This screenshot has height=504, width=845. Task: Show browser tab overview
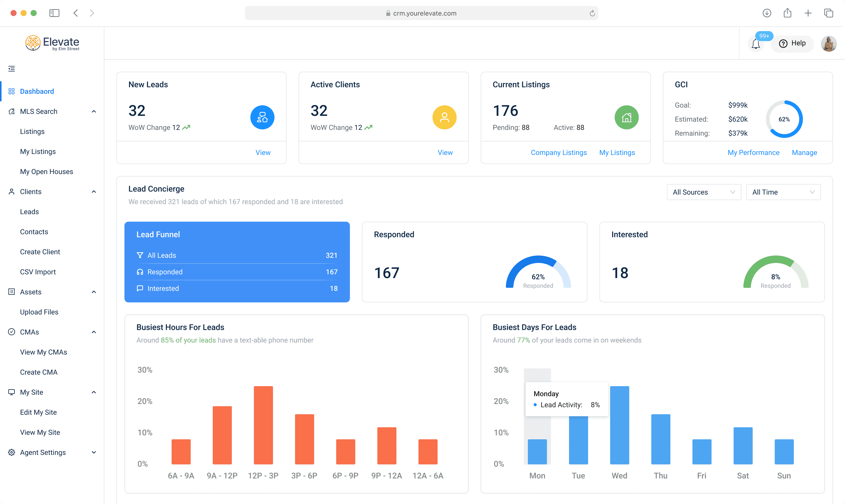[829, 13]
